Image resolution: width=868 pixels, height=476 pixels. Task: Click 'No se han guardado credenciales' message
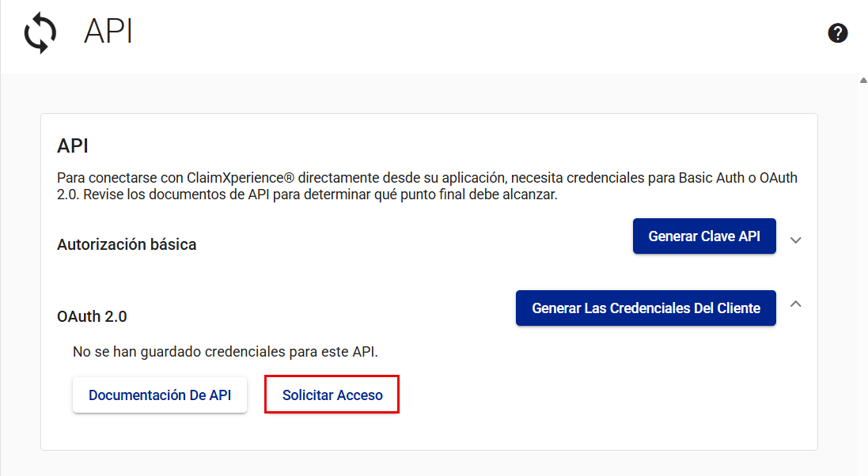[x=226, y=352]
